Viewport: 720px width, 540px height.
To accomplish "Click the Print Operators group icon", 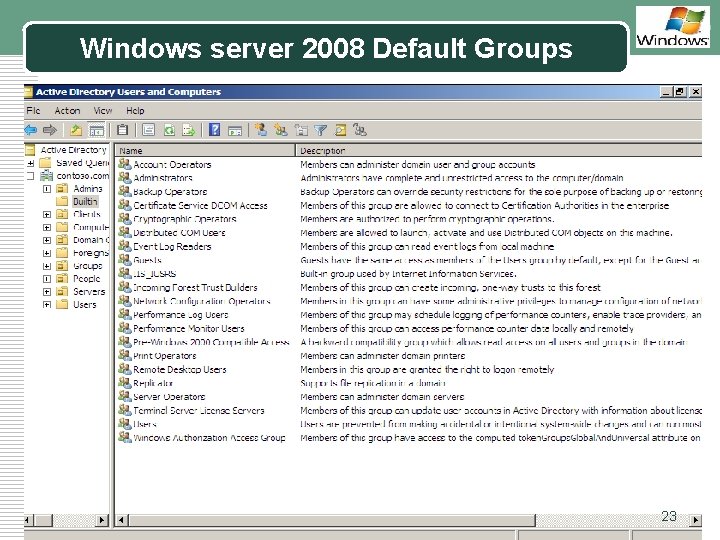I will point(124,355).
